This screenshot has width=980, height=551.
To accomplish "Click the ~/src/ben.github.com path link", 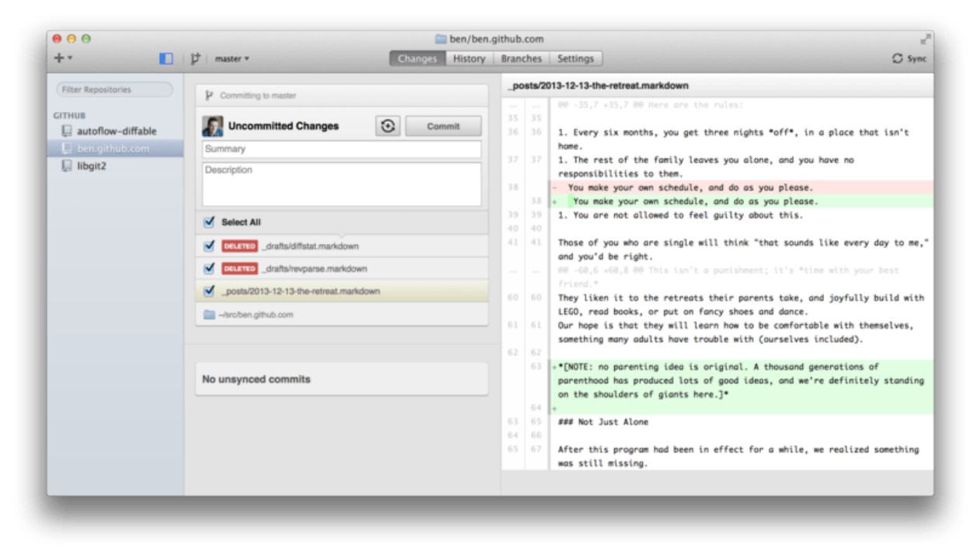I will coord(255,315).
